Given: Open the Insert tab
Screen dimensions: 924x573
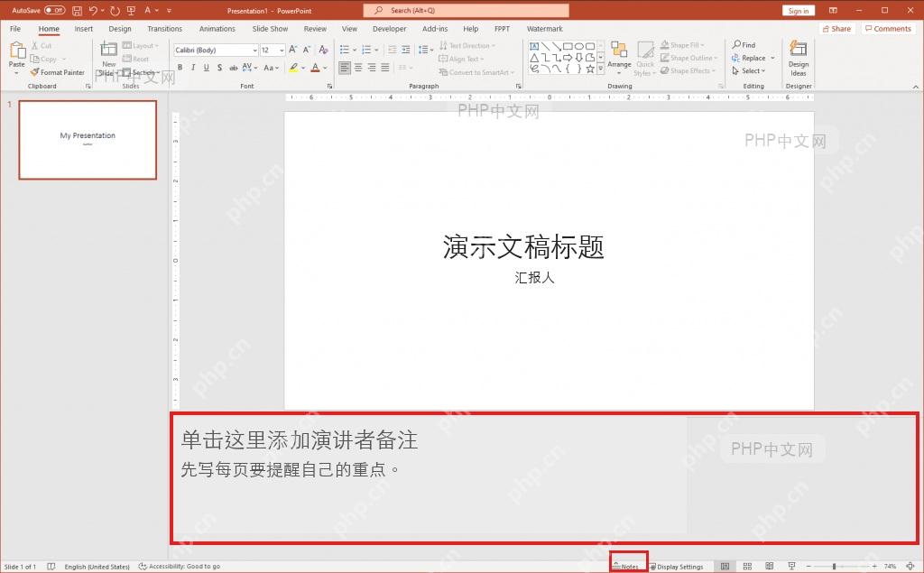Looking at the screenshot, I should pyautogui.click(x=84, y=28).
